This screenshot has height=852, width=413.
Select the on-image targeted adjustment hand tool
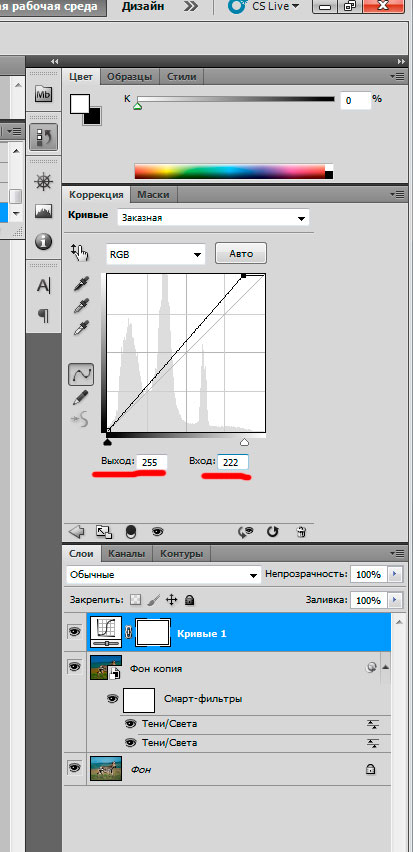click(x=79, y=252)
